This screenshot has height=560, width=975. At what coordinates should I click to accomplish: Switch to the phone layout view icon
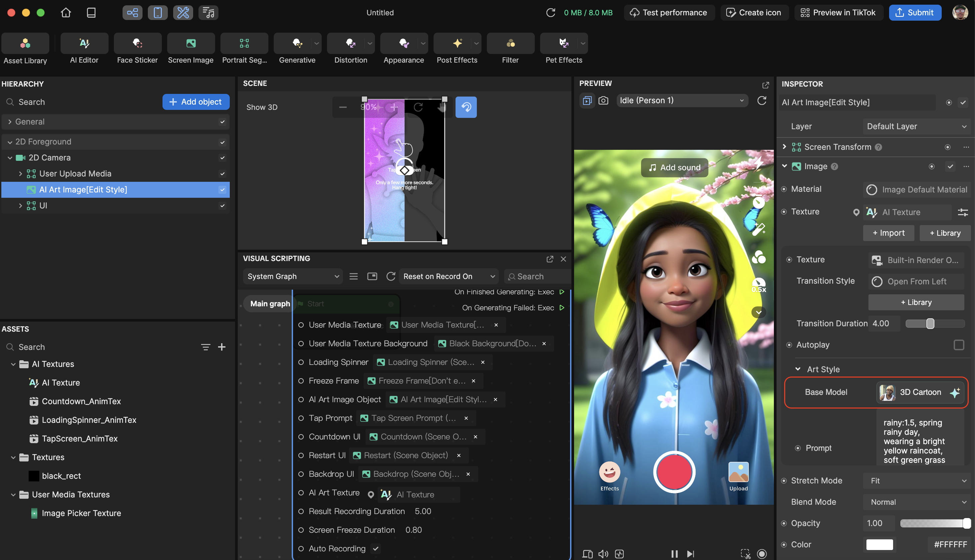[x=158, y=13]
